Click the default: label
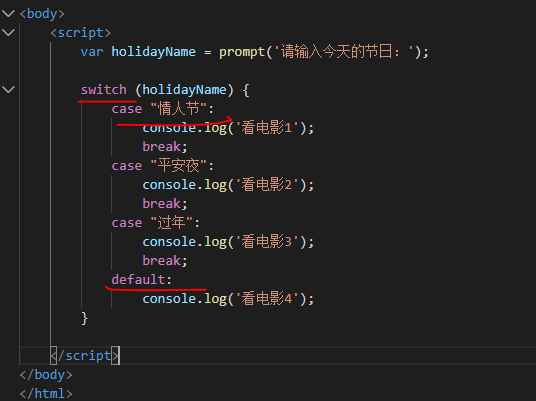Image resolution: width=536 pixels, height=401 pixels. pos(141,280)
